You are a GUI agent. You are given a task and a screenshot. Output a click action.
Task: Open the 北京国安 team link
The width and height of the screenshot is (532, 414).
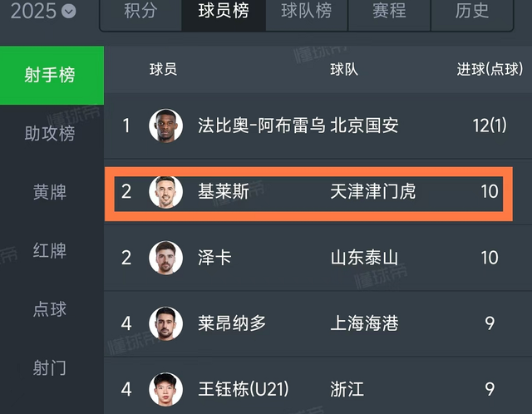[x=364, y=126]
